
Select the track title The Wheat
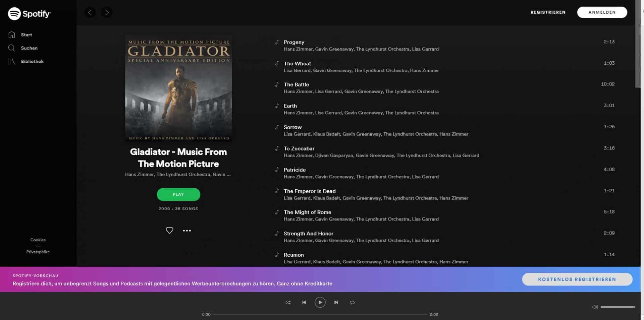(297, 63)
